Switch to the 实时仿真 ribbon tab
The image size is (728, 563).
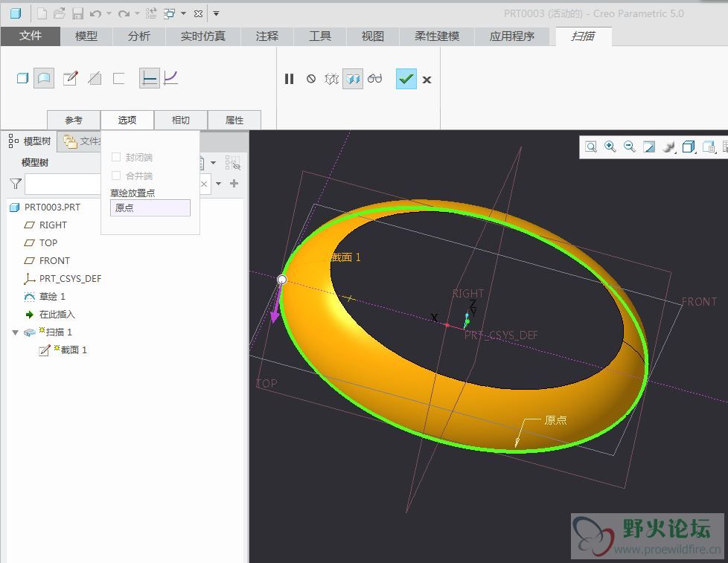(203, 36)
